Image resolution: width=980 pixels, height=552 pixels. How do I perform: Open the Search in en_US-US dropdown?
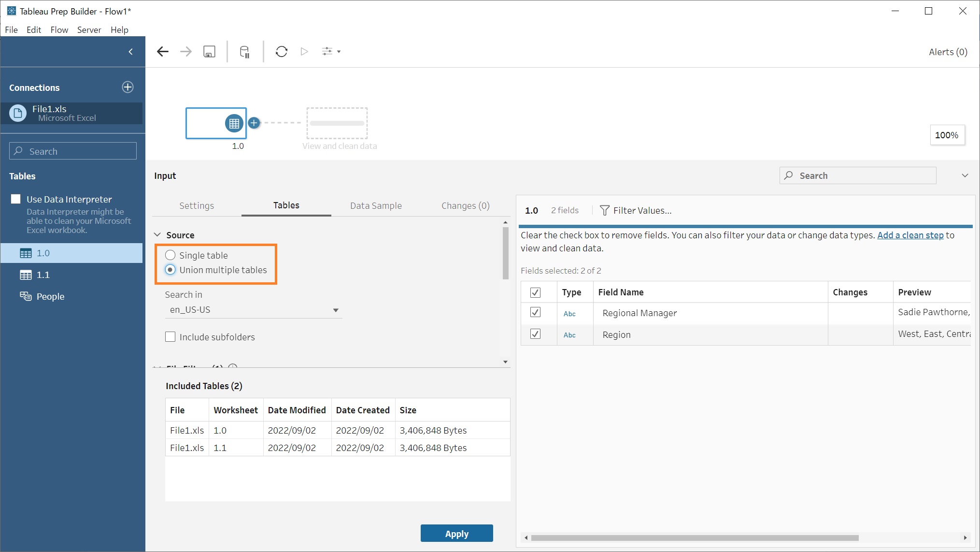335,310
